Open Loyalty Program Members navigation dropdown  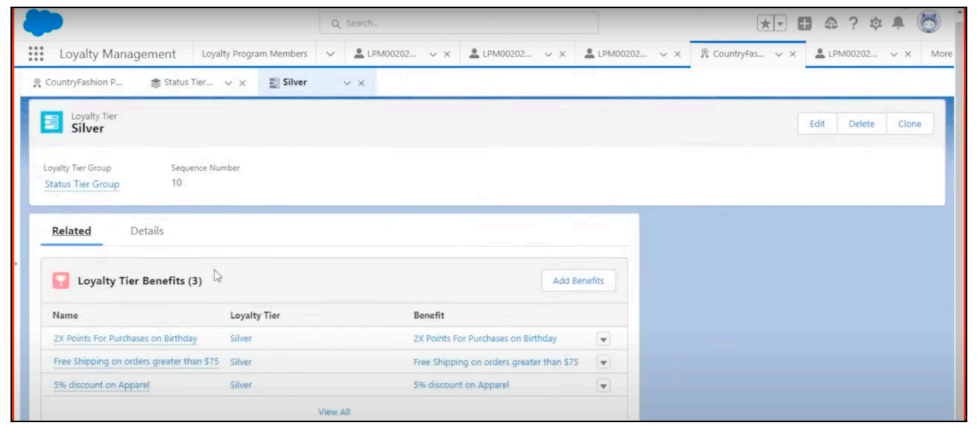(x=330, y=54)
